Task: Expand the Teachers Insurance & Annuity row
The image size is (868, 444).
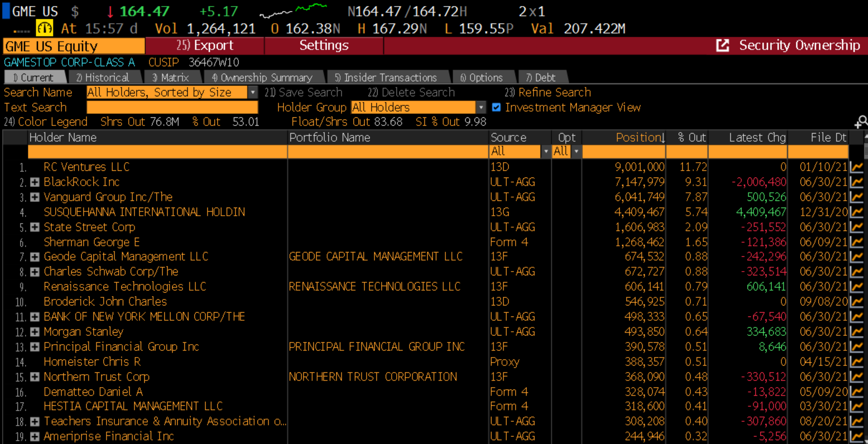Action: tap(34, 421)
